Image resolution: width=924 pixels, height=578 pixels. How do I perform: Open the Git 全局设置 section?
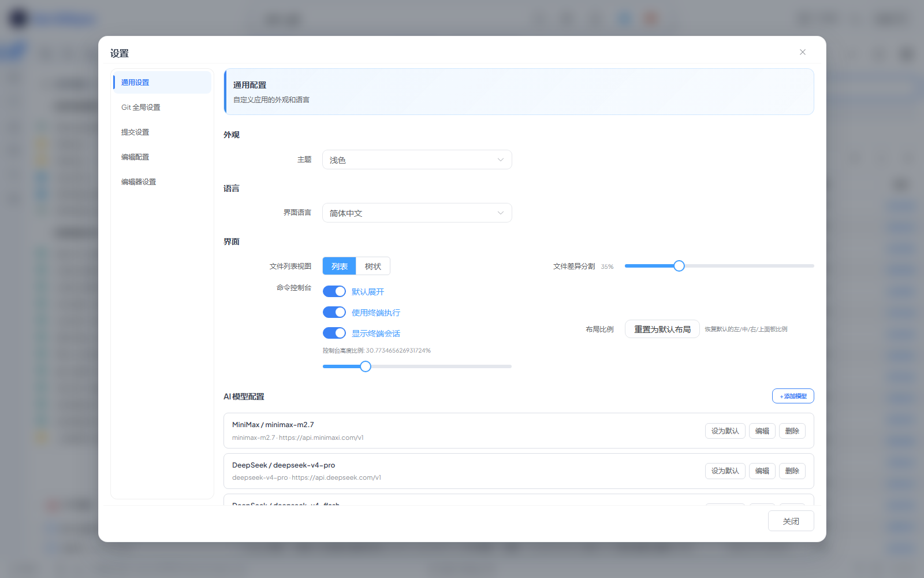[162, 108]
